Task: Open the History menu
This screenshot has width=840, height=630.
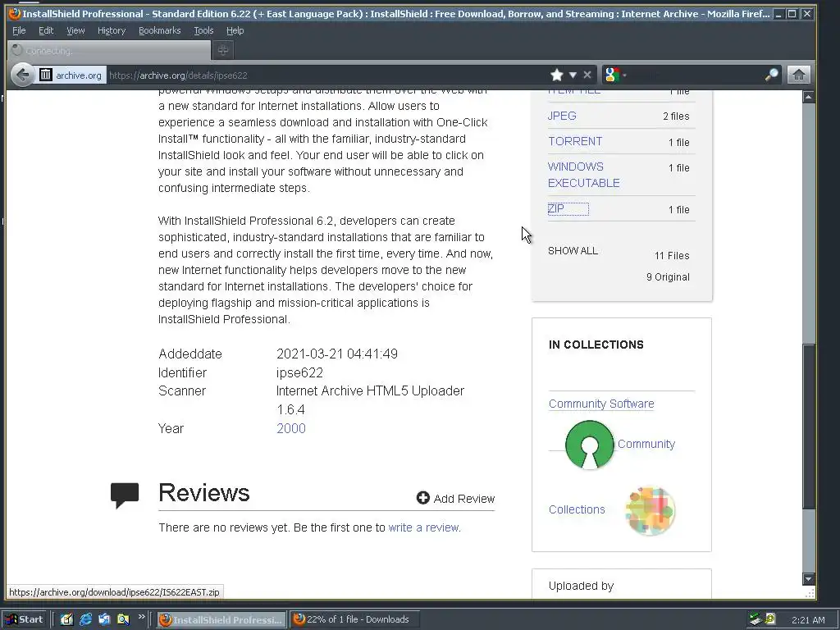Action: (112, 30)
